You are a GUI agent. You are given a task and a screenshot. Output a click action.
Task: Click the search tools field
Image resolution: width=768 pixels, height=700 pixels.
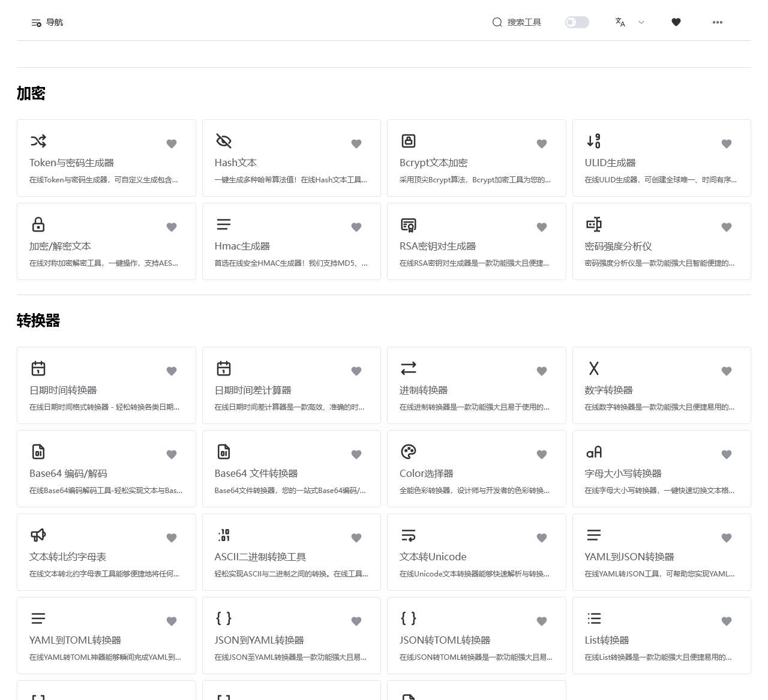[517, 22]
